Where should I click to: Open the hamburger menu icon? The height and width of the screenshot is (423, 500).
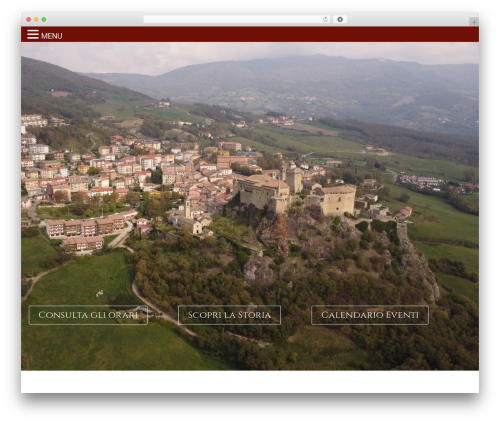click(x=33, y=34)
